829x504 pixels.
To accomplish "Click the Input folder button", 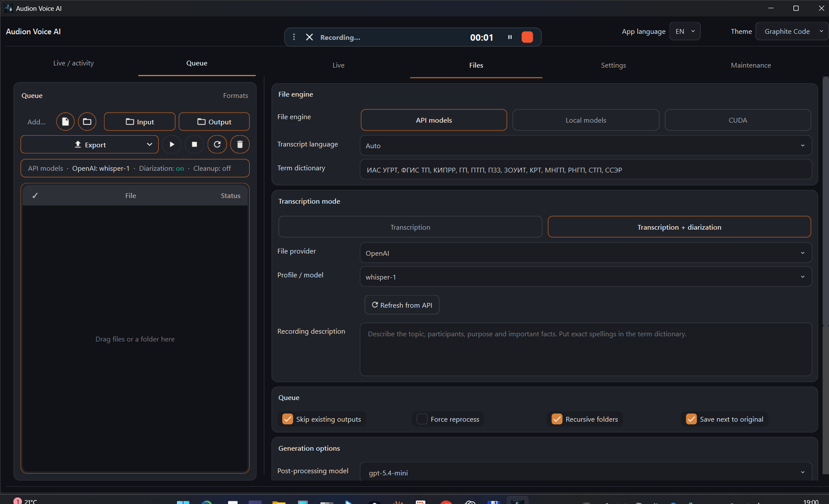I will click(140, 122).
